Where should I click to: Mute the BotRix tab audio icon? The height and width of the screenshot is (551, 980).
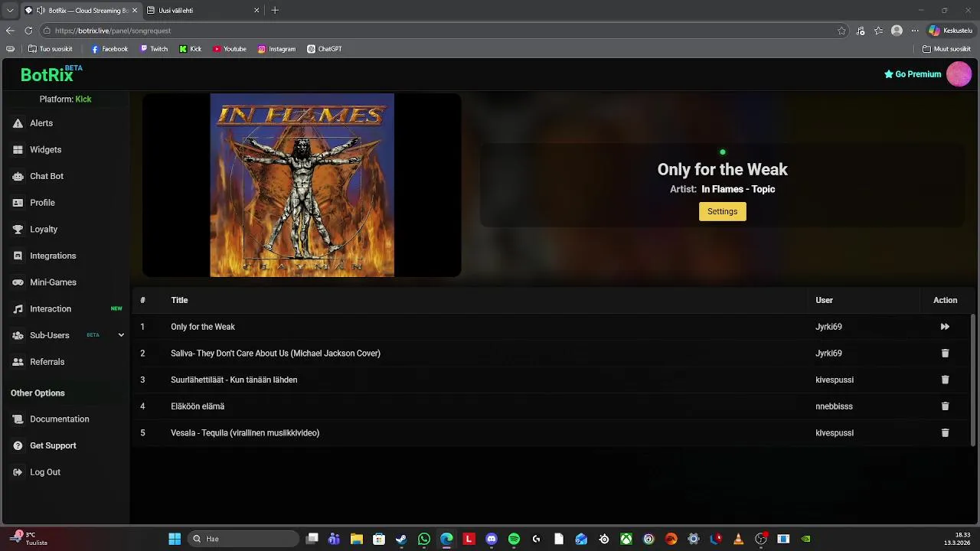click(41, 11)
